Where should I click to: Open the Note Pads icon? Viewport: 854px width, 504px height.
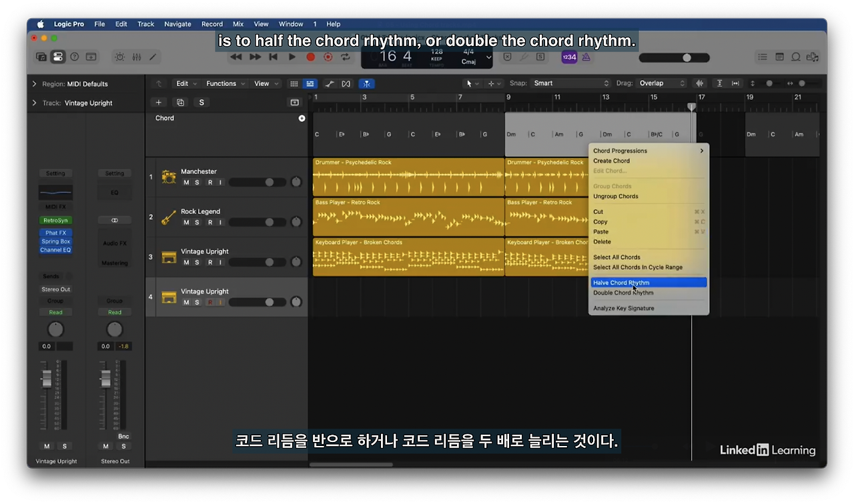pyautogui.click(x=779, y=57)
